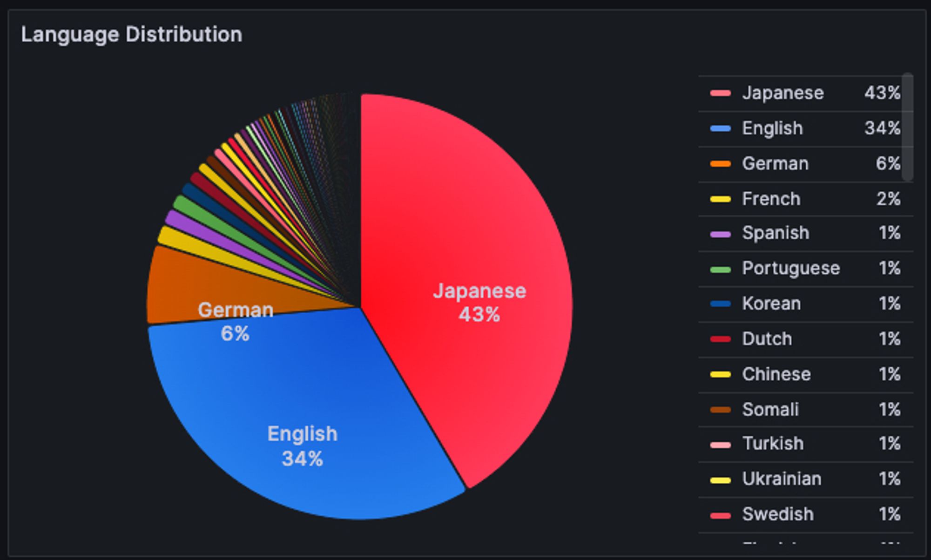Click the English legend color swatch
931x560 pixels.
[x=720, y=128]
